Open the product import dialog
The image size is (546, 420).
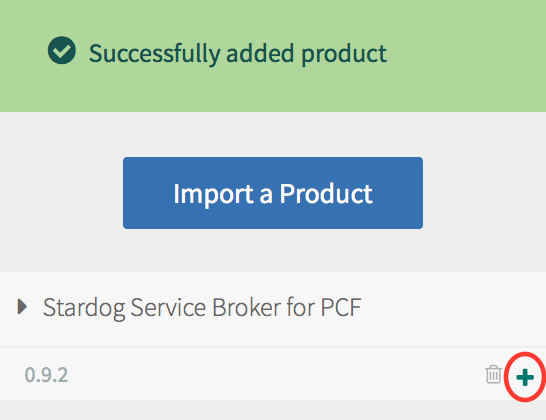tap(273, 193)
